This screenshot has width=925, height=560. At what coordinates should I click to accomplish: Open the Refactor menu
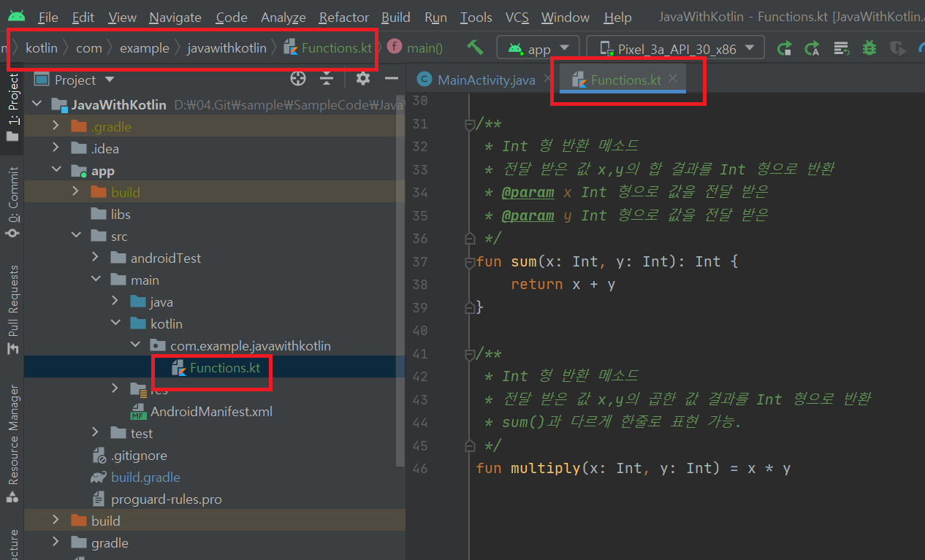(x=344, y=17)
